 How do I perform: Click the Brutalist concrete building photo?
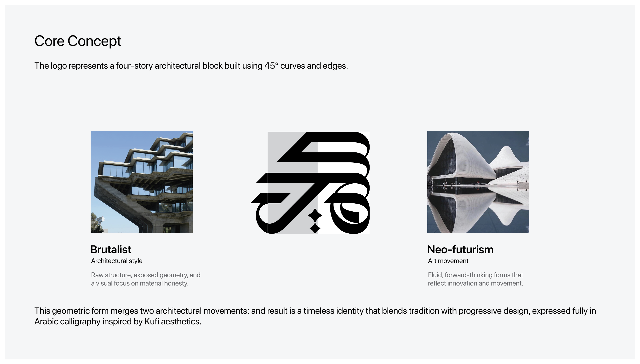tap(141, 182)
